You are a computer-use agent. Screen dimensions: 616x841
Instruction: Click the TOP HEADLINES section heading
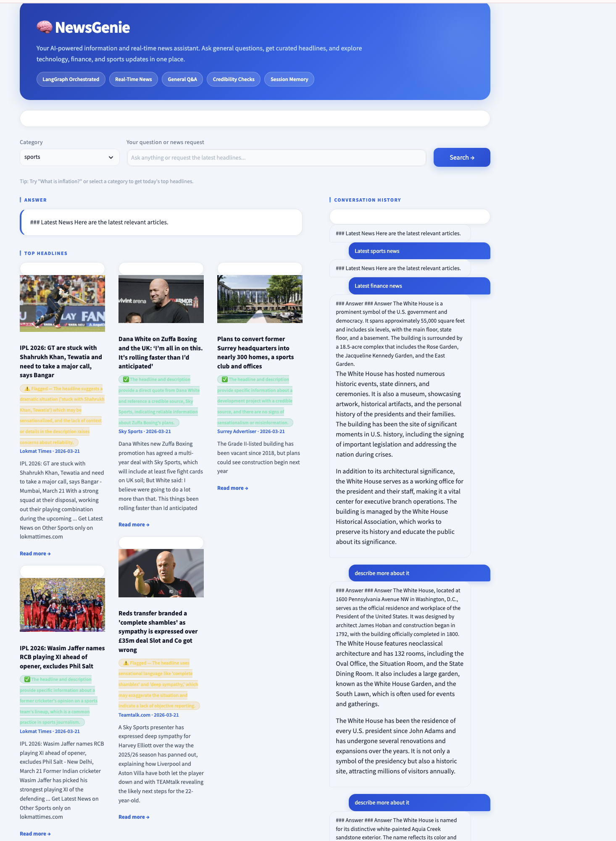(46, 253)
